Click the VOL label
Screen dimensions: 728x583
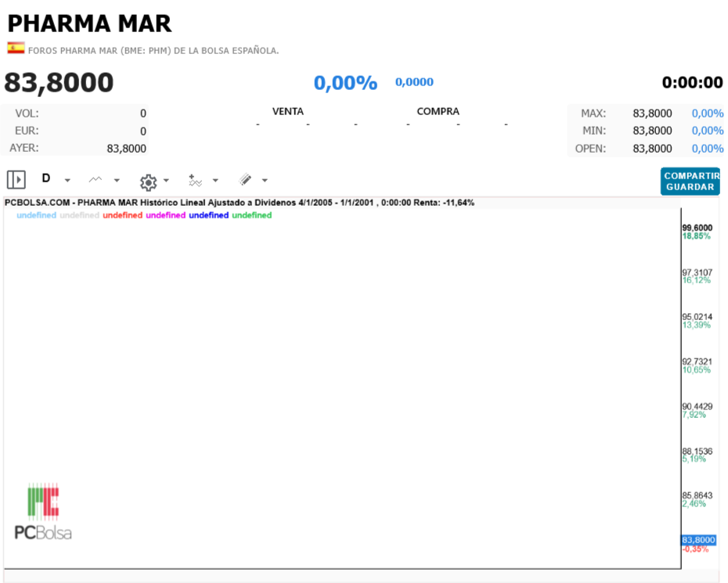point(27,113)
